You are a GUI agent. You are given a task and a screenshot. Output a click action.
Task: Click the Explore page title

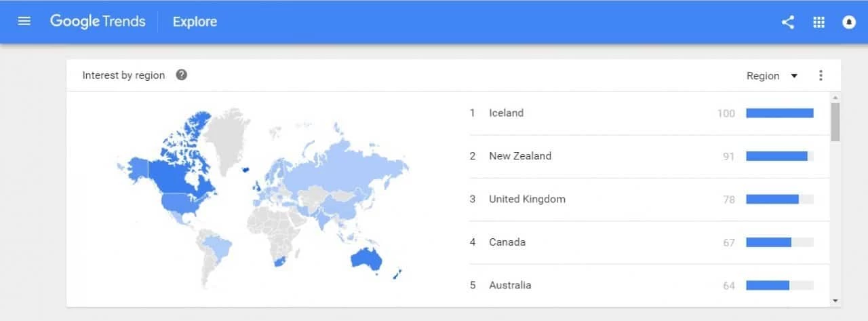195,22
